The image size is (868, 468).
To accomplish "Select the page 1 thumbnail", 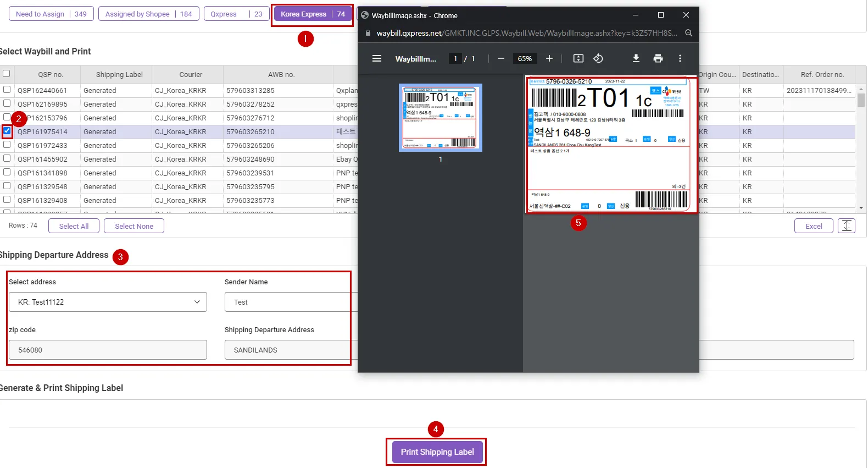I will (x=440, y=118).
